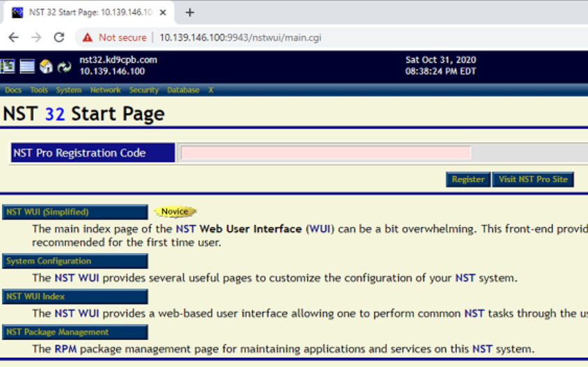This screenshot has height=367, width=588.
Task: Open the System Configuration page
Action: tap(75, 261)
